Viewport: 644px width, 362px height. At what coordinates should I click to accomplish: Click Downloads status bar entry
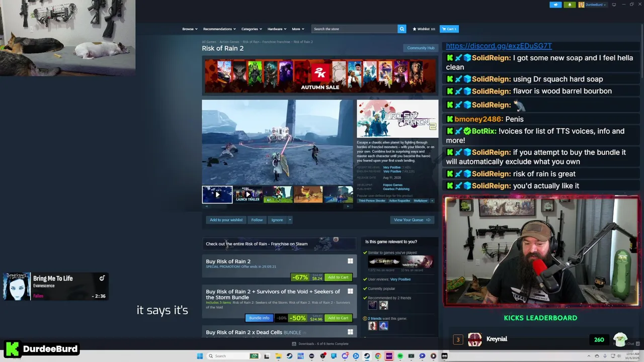[320, 343]
